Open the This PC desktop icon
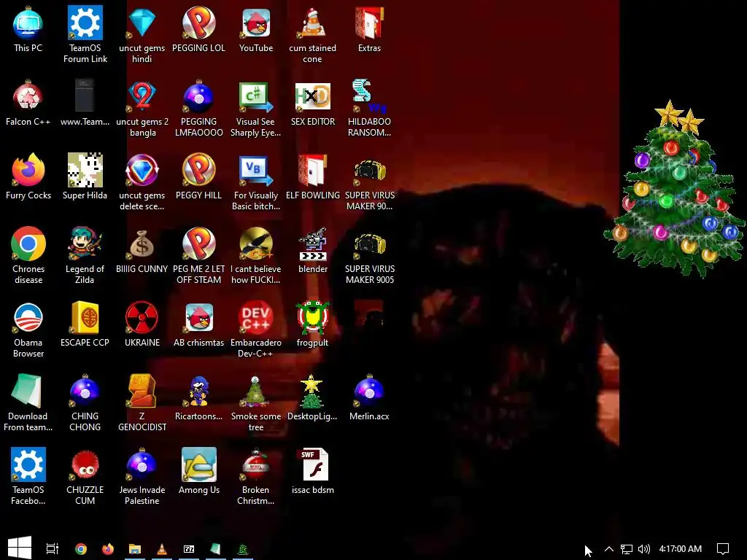The width and height of the screenshot is (747, 560). click(28, 29)
